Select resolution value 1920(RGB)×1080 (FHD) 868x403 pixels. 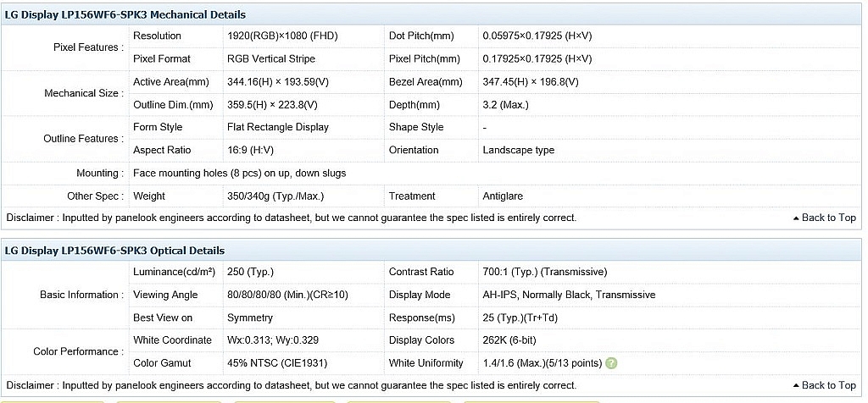[x=282, y=36]
